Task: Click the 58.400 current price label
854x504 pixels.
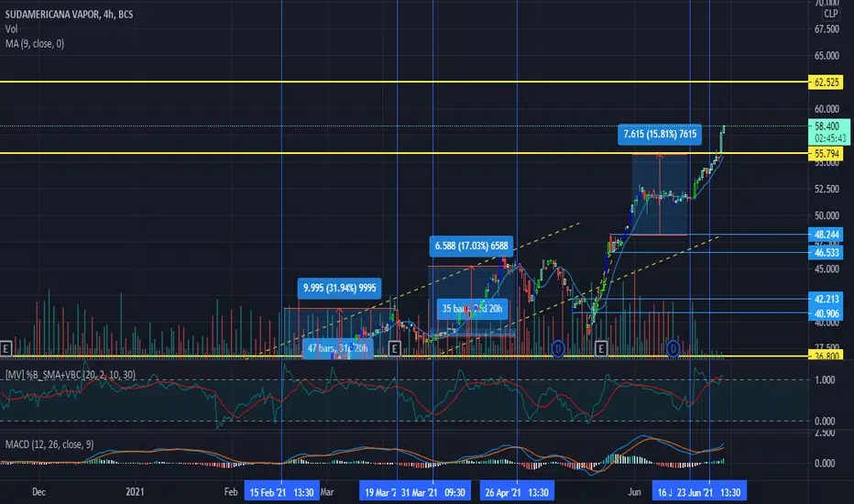Action: tap(827, 126)
